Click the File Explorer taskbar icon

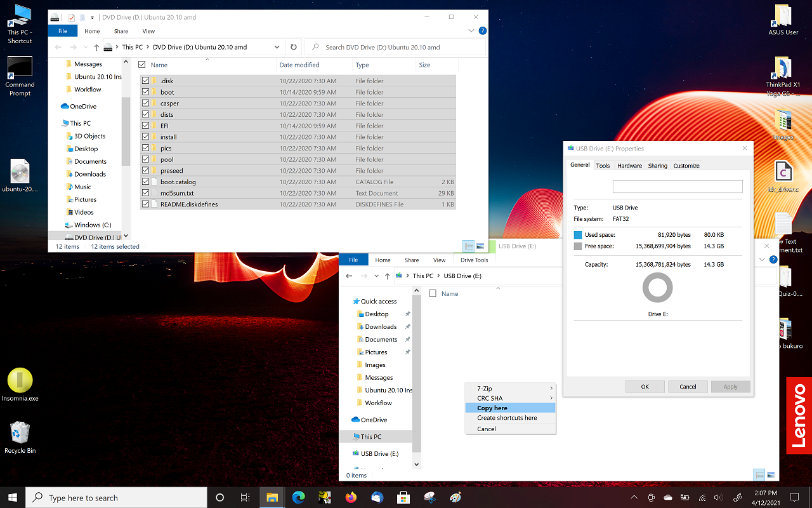coord(272,497)
